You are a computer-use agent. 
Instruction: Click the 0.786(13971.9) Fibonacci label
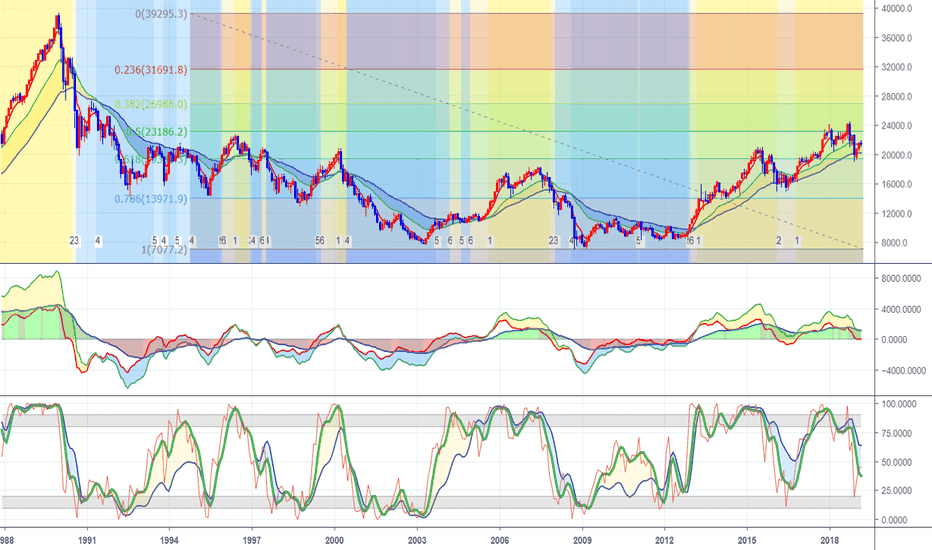pyautogui.click(x=151, y=199)
